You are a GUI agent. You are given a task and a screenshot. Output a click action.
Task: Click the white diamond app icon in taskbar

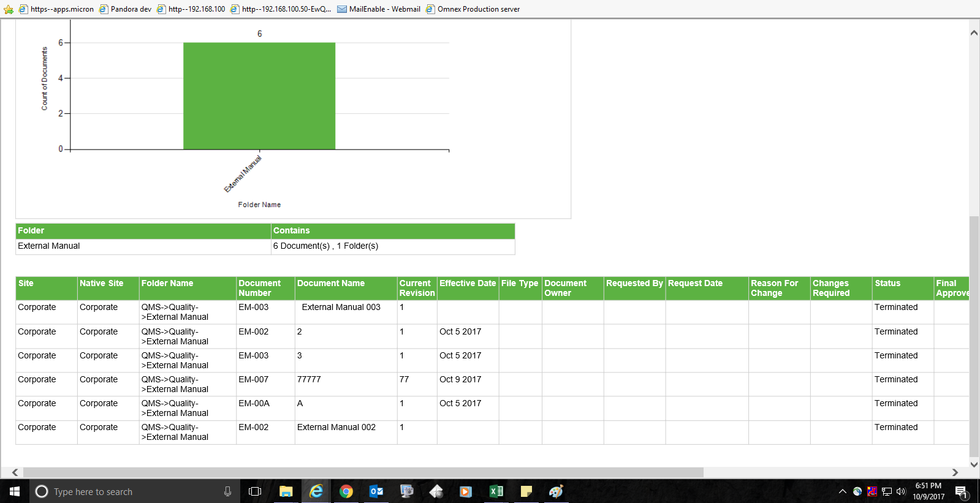[x=436, y=491]
